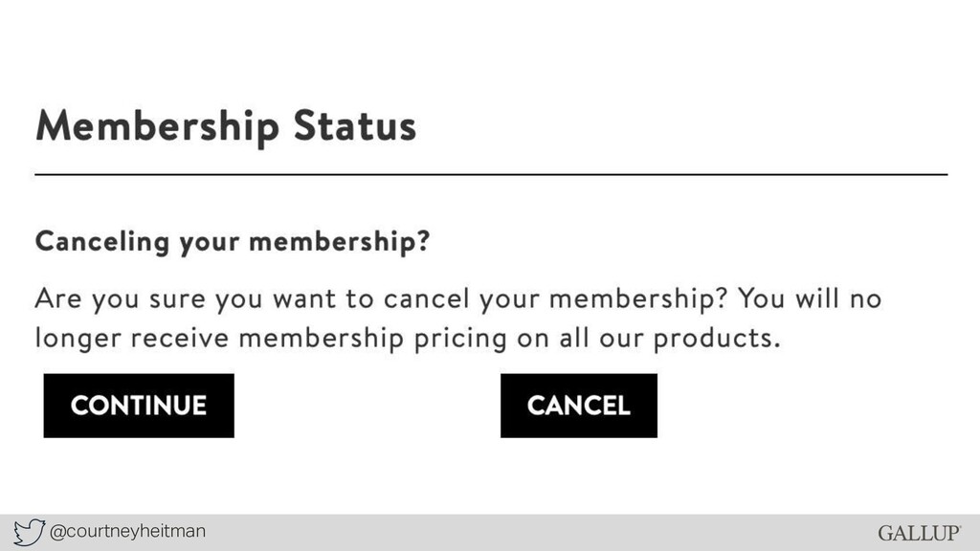Click the word "Status" in the heading
980x551 pixels.
pyautogui.click(x=354, y=125)
